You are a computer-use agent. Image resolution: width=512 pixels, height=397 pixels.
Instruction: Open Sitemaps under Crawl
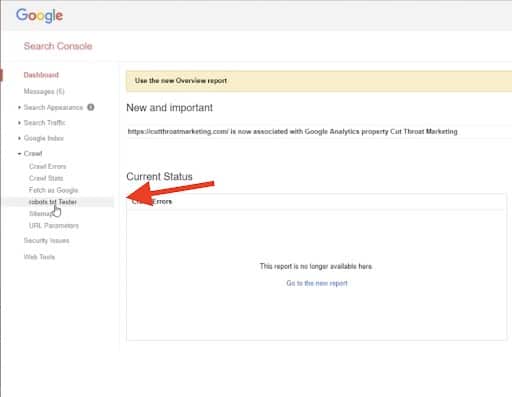pyautogui.click(x=41, y=214)
